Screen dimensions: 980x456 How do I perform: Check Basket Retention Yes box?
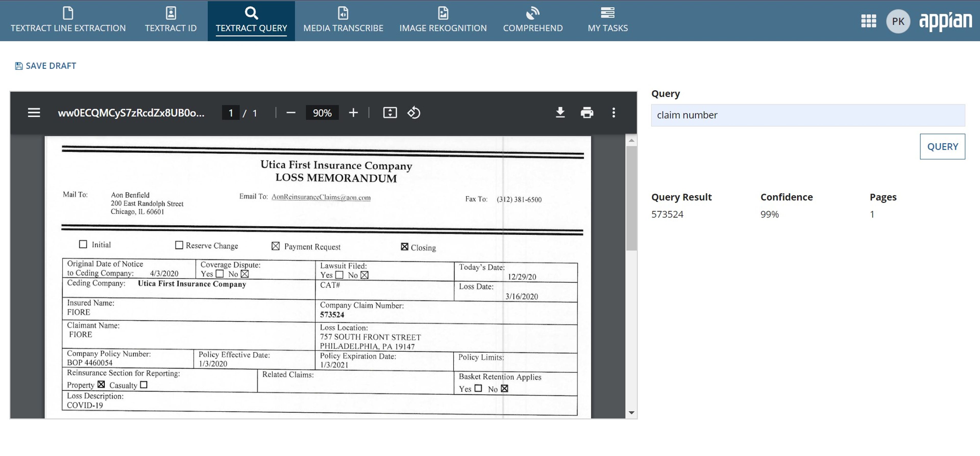478,388
